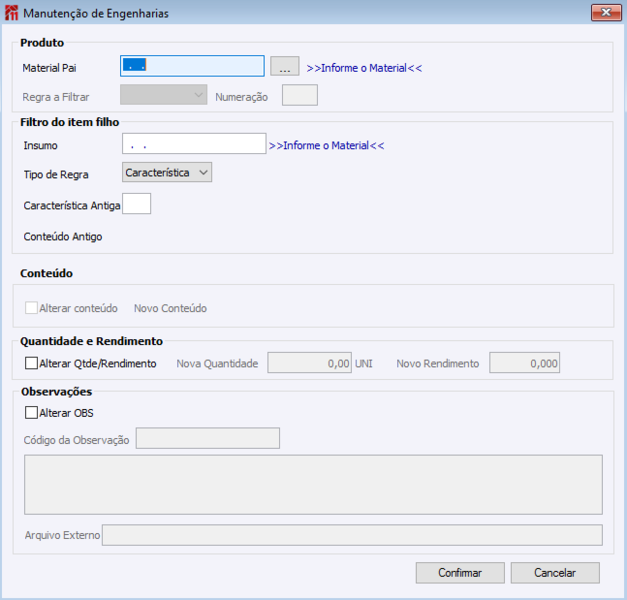Click the 'Conteúdo Antigo' label
627x600 pixels.
pyautogui.click(x=63, y=237)
